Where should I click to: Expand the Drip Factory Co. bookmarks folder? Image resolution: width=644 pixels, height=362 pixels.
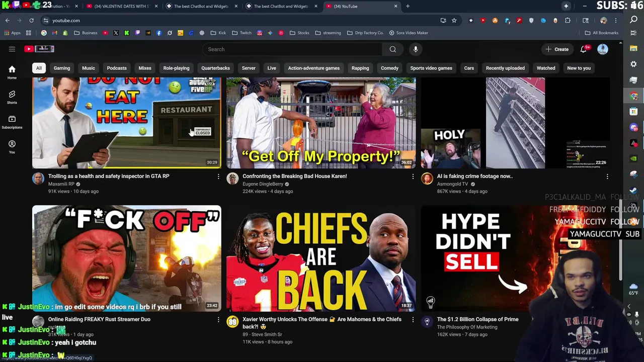[365, 33]
